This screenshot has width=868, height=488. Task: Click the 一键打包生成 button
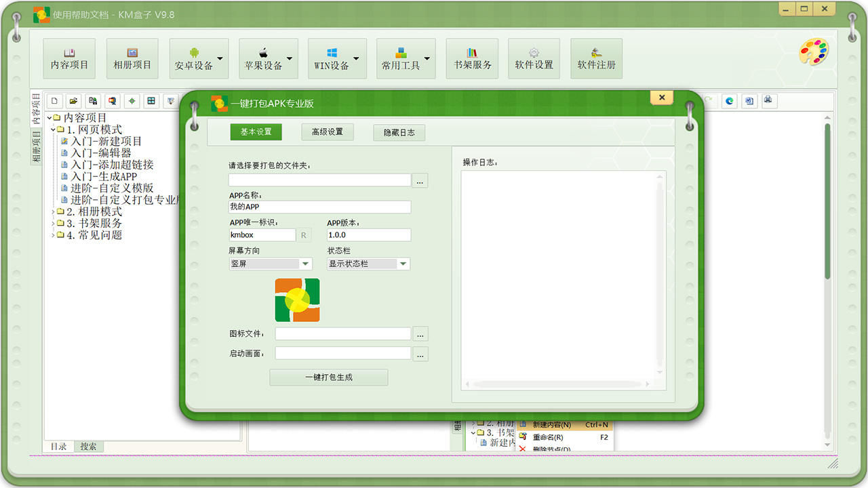(x=328, y=378)
